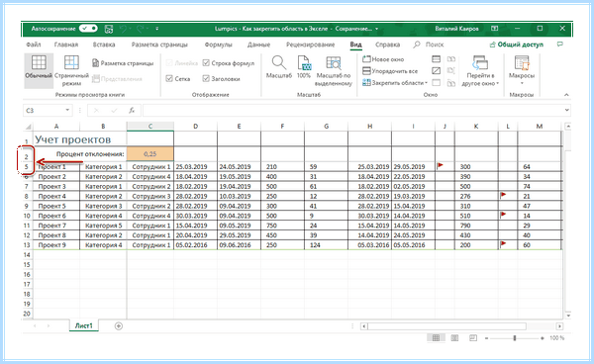Open ribbon display options icon in title bar
The height and width of the screenshot is (364, 594).
coord(494,29)
